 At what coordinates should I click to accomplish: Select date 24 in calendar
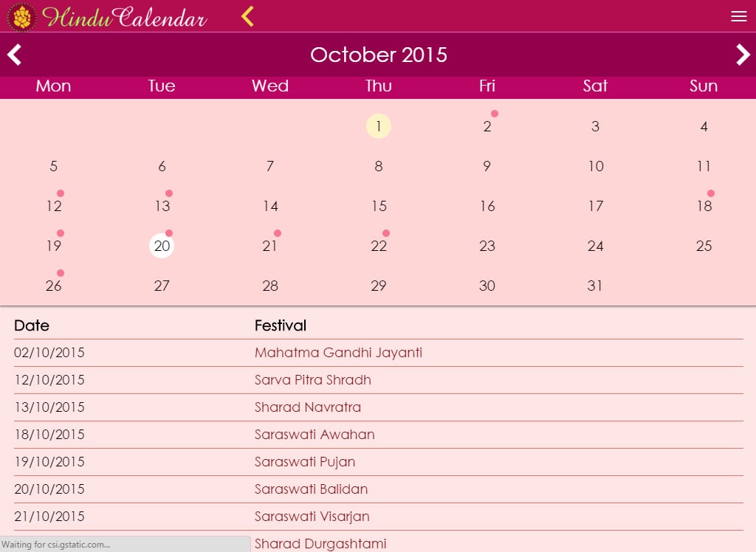tap(596, 246)
